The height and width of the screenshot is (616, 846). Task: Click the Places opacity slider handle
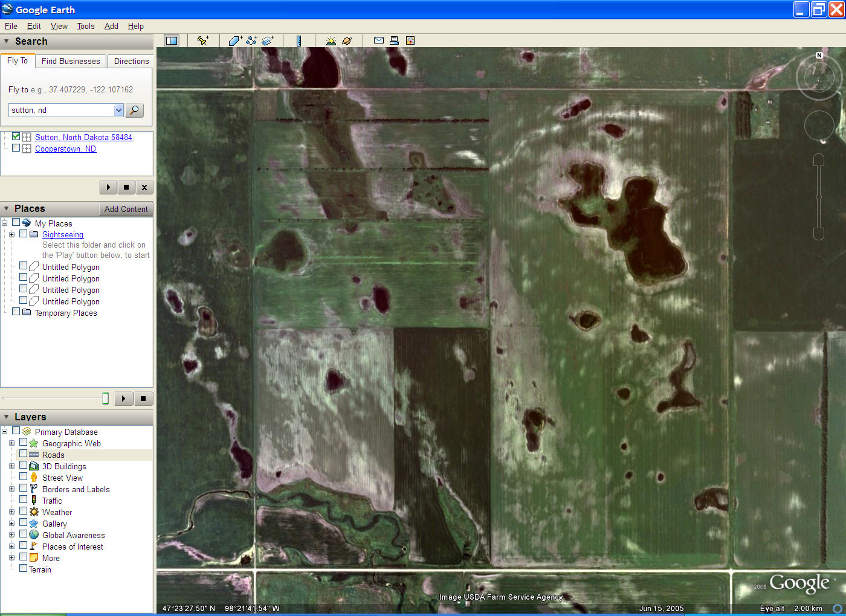105,398
